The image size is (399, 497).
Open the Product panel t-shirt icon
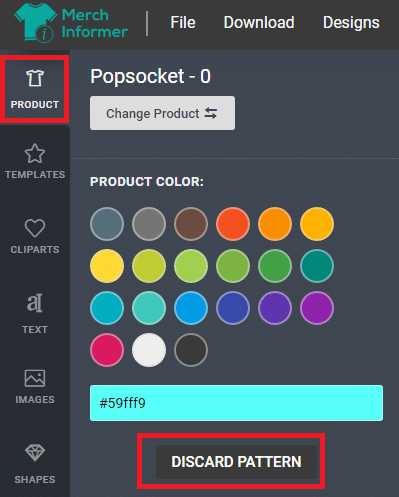pos(35,78)
